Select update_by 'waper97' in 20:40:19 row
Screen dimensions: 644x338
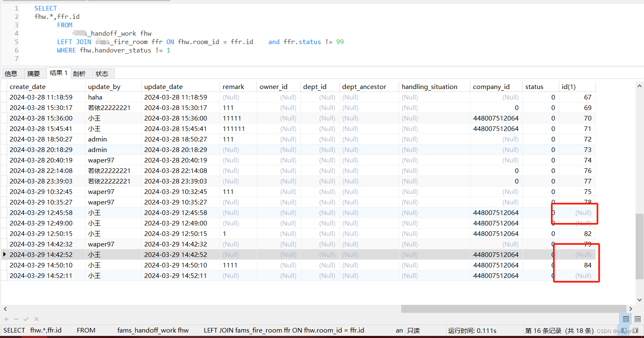point(113,160)
